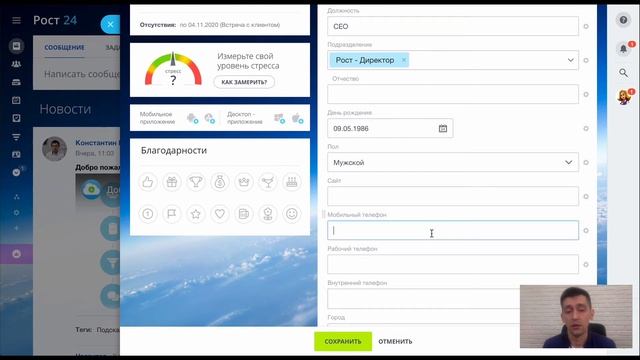Click the КАК ЗАМЕРИТЬ? button

(244, 82)
